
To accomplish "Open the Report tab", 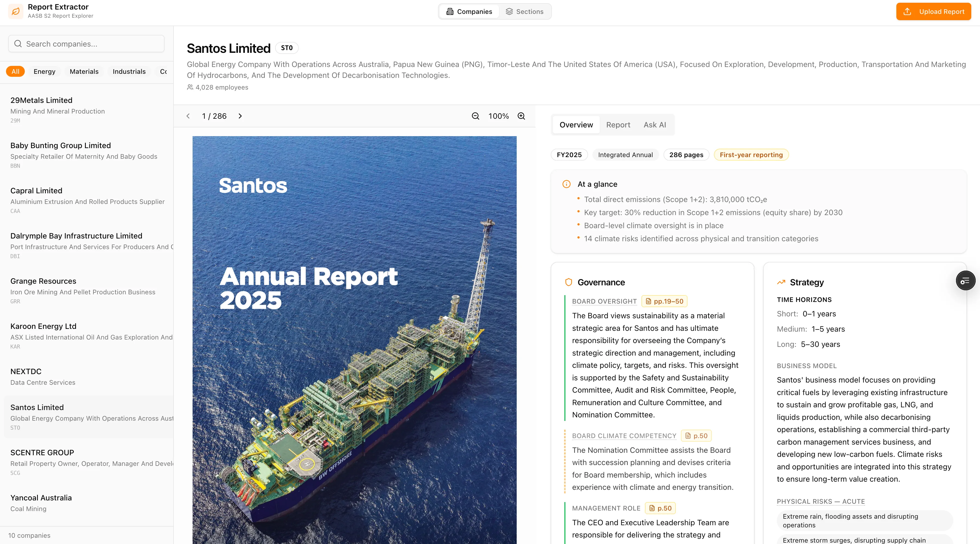I will tap(618, 125).
